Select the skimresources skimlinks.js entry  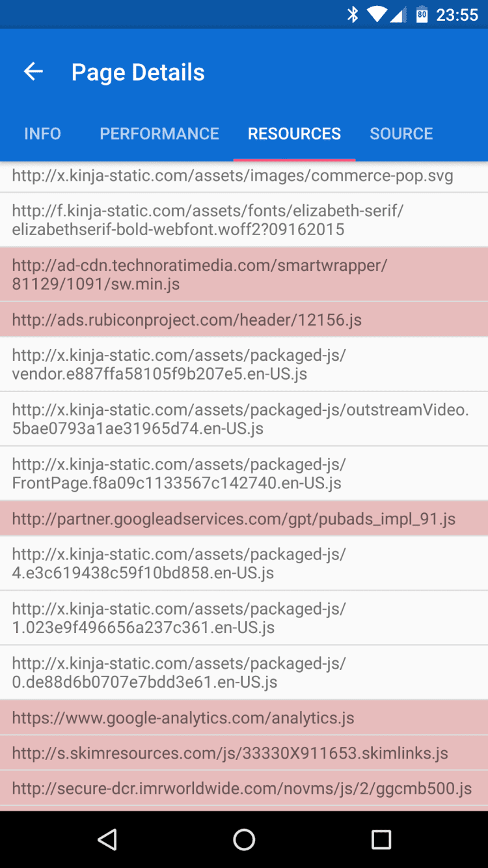coord(230,753)
